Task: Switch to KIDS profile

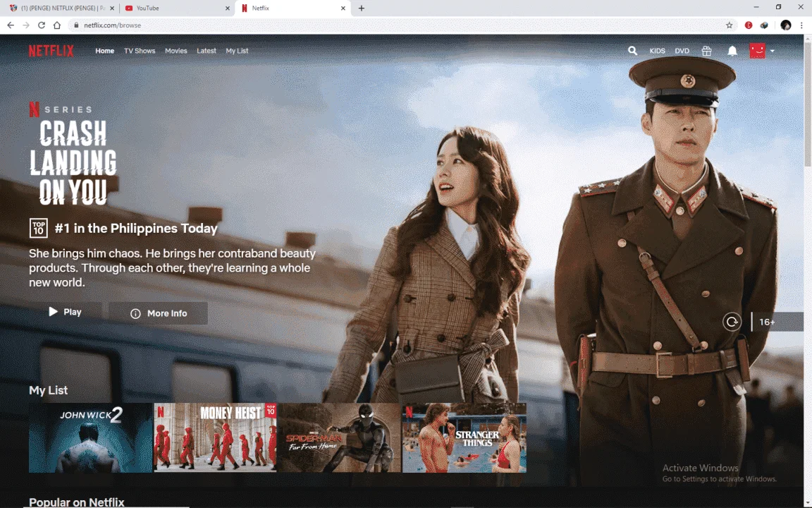Action: (x=657, y=51)
